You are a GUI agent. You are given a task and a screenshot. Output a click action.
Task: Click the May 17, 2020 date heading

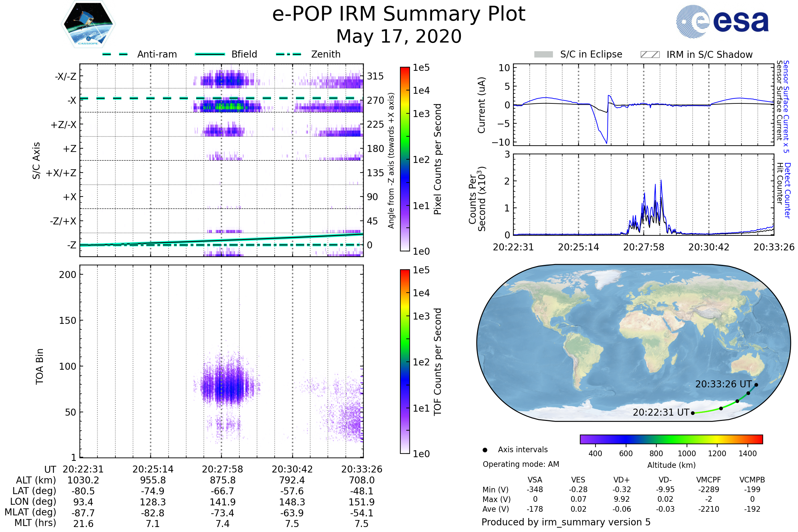(399, 36)
